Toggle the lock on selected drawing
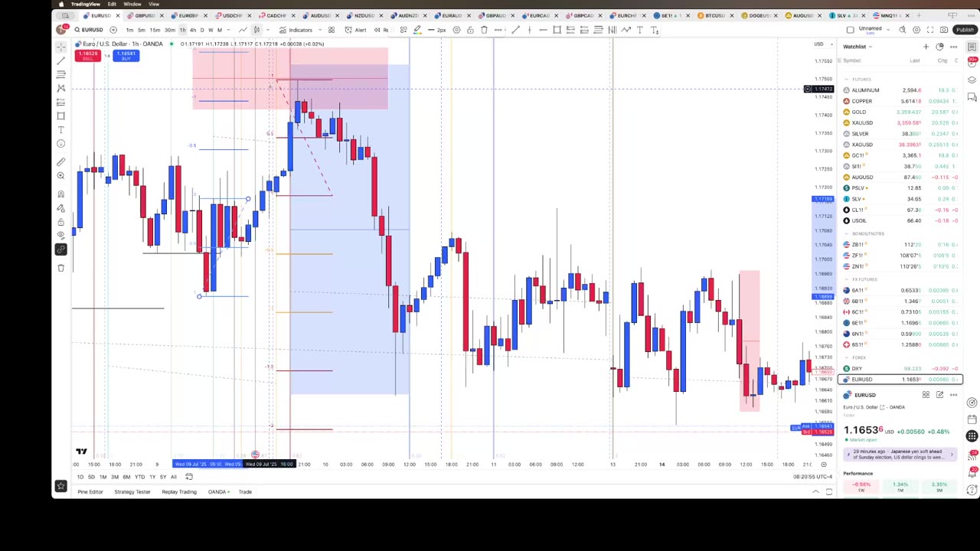This screenshot has height=551, width=980. tap(470, 30)
